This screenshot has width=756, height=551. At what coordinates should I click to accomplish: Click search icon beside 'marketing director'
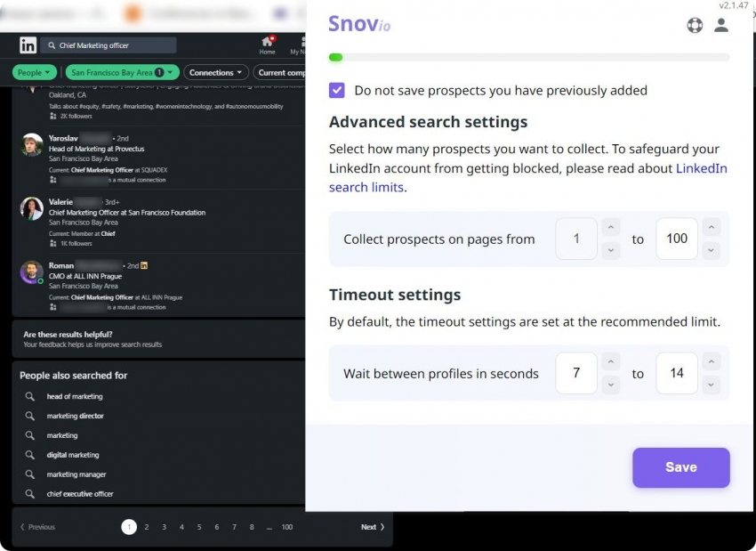coord(30,416)
